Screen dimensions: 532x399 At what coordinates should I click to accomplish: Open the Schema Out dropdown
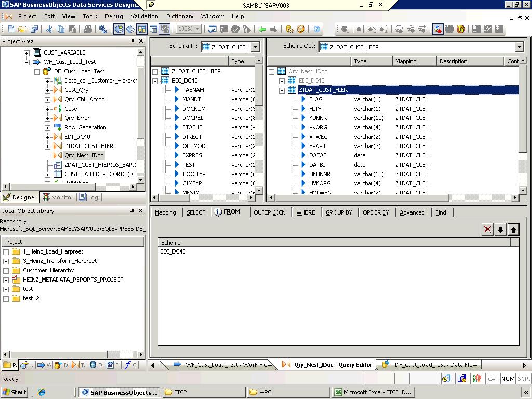pos(519,47)
